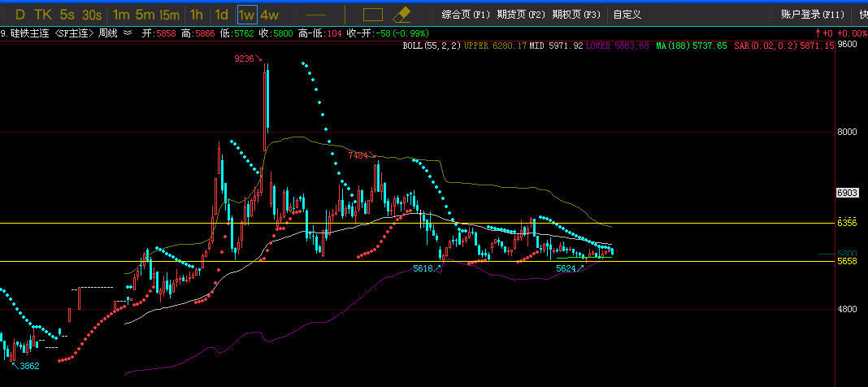Expand the double-chevron next to 周线
Image resolution: width=868 pixels, height=387 pixels.
128,33
